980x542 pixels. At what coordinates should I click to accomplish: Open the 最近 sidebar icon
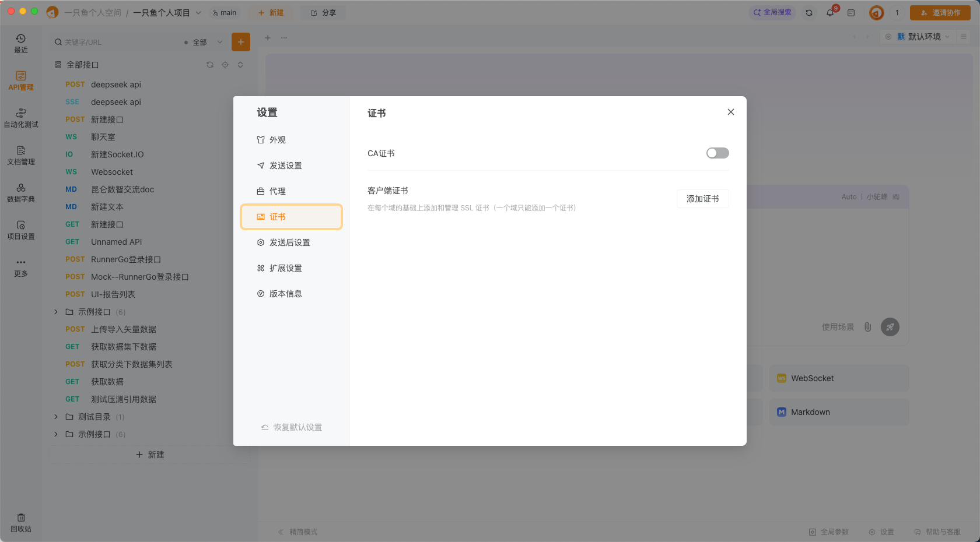pyautogui.click(x=21, y=43)
